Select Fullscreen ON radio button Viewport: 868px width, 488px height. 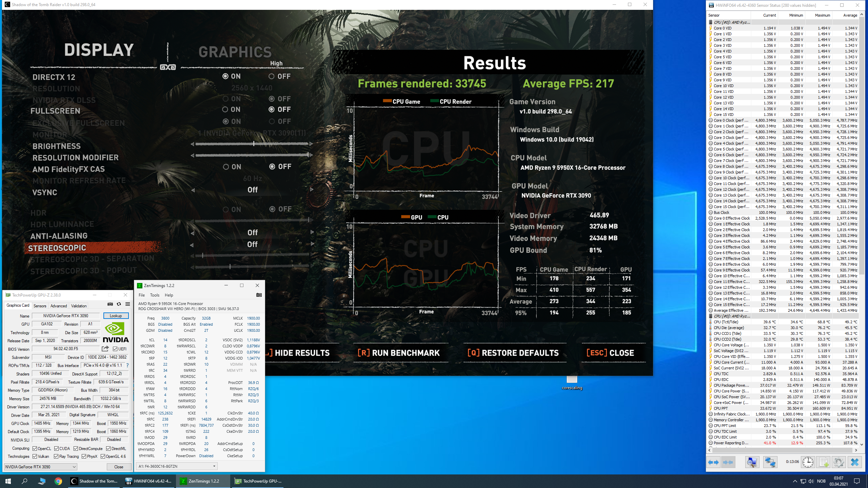pyautogui.click(x=225, y=109)
